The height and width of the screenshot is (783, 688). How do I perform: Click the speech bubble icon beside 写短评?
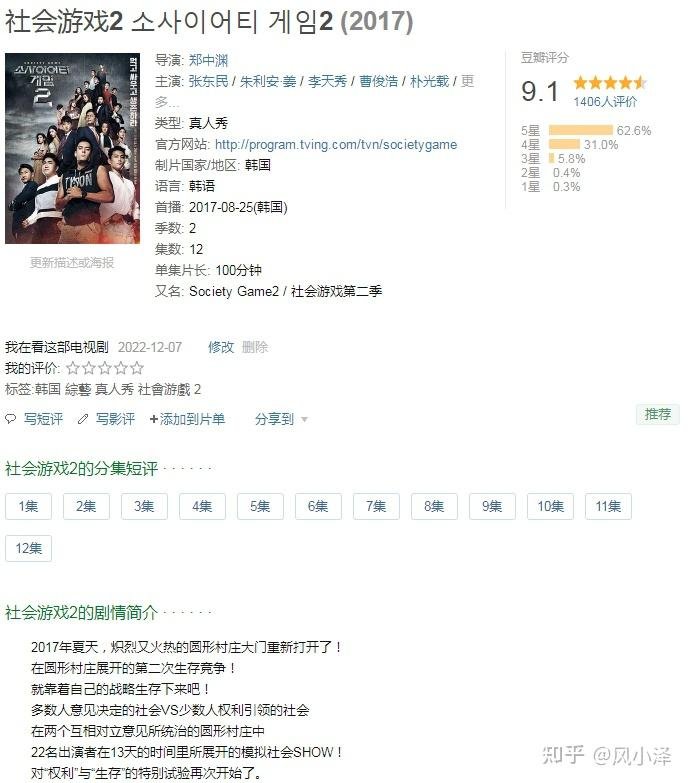[x=10, y=418]
